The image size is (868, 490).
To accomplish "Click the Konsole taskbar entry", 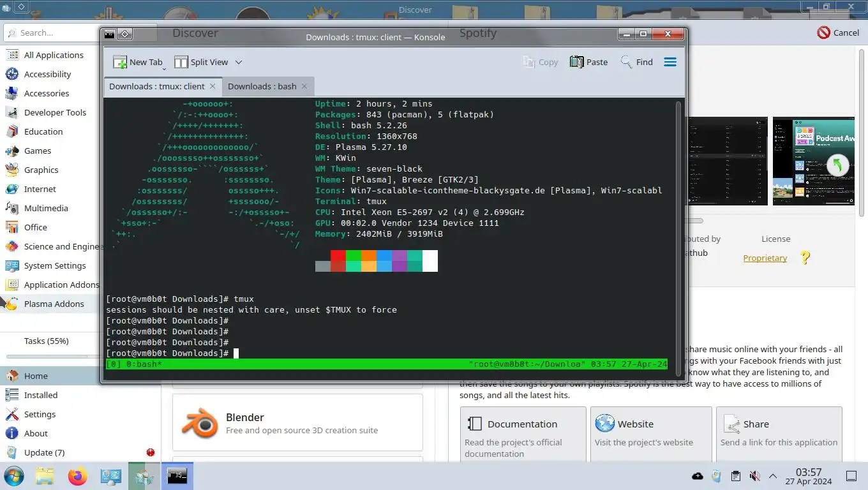I will click(x=177, y=476).
